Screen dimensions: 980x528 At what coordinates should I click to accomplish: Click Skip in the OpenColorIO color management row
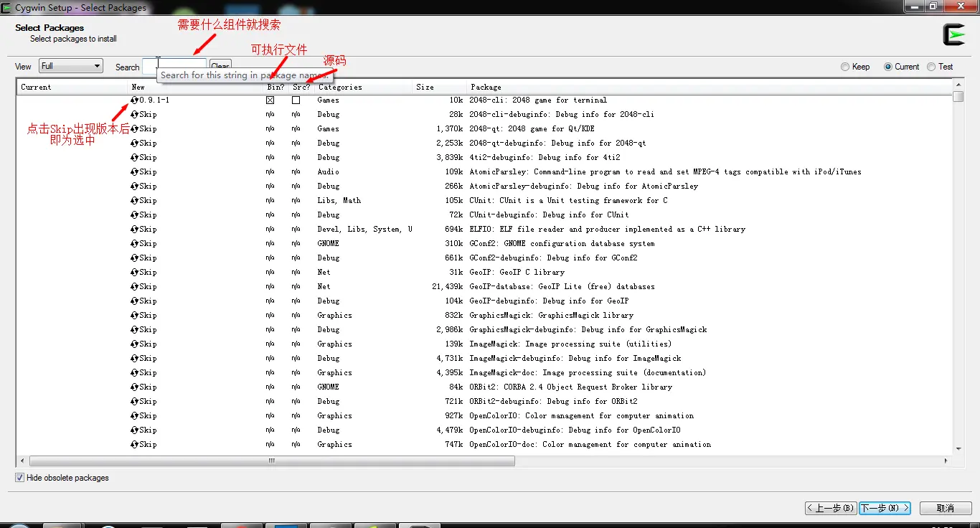(x=148, y=415)
